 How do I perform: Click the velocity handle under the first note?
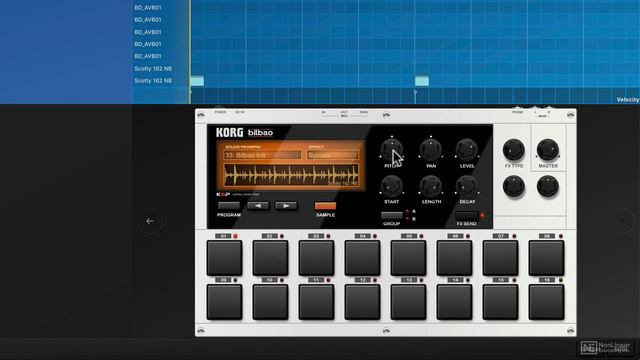[191, 92]
